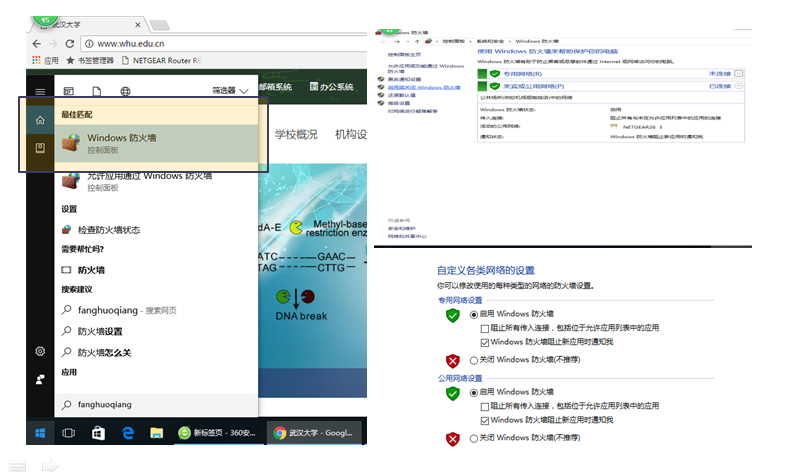The image size is (788, 472).
Task: Go up one level in firewall window
Action: (417, 42)
